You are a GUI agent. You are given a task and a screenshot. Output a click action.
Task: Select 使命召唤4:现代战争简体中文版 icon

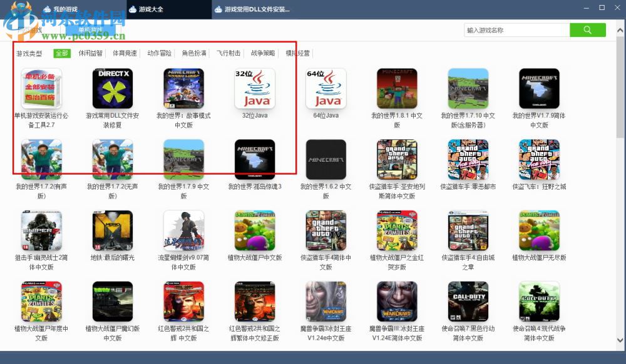[x=539, y=301]
